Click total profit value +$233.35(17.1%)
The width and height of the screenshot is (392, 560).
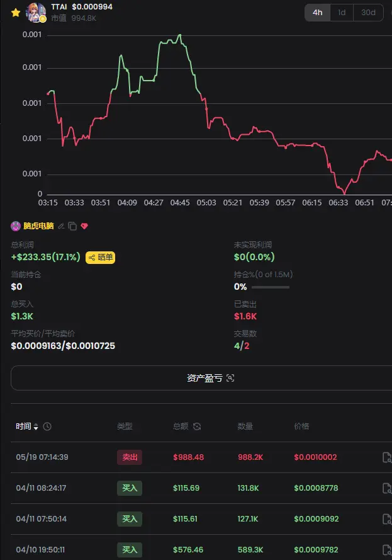point(46,257)
